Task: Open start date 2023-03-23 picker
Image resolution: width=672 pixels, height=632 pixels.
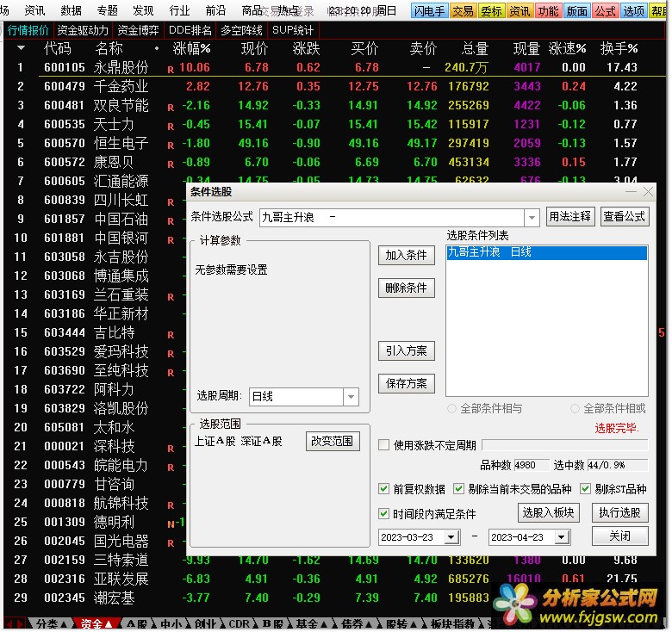Action: tap(451, 537)
